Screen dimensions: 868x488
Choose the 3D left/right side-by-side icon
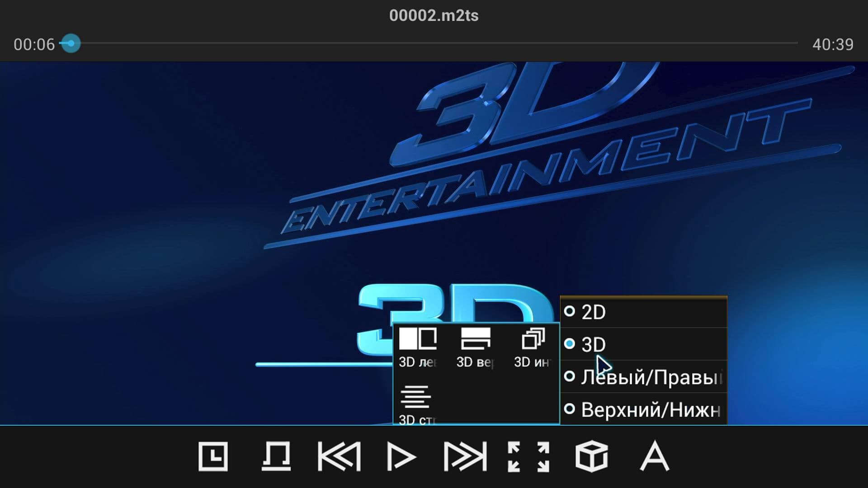(418, 347)
